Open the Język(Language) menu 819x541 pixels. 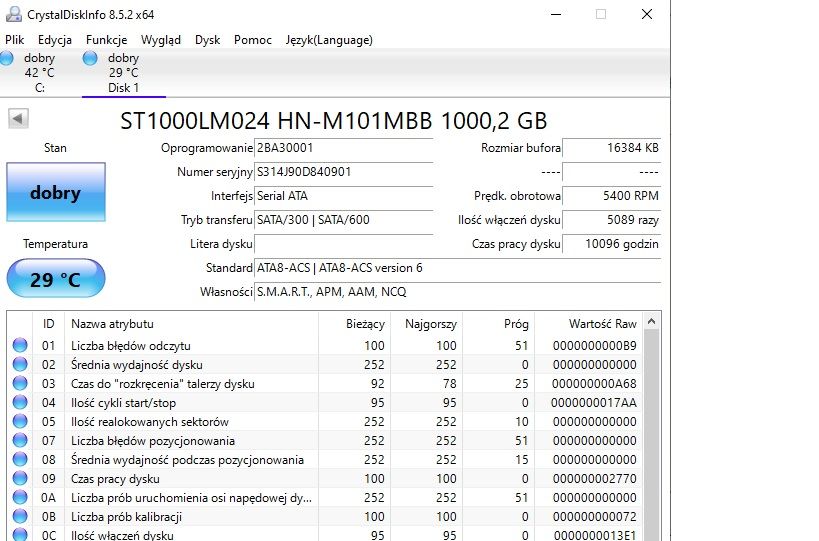329,40
